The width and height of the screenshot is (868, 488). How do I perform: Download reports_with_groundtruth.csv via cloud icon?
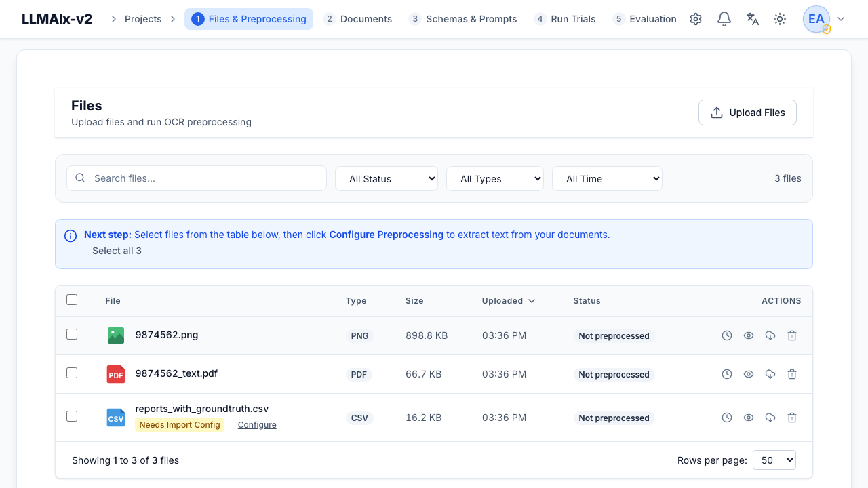(x=770, y=418)
